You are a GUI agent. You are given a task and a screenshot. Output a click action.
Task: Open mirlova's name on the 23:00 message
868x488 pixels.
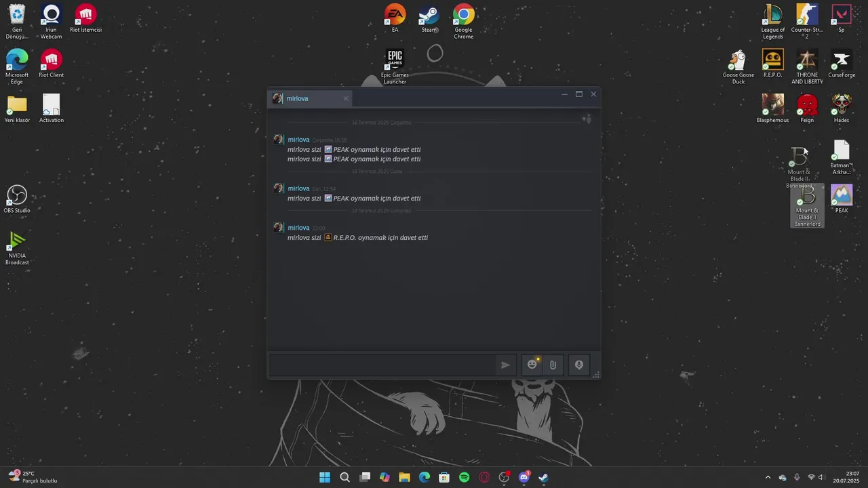[x=298, y=228]
